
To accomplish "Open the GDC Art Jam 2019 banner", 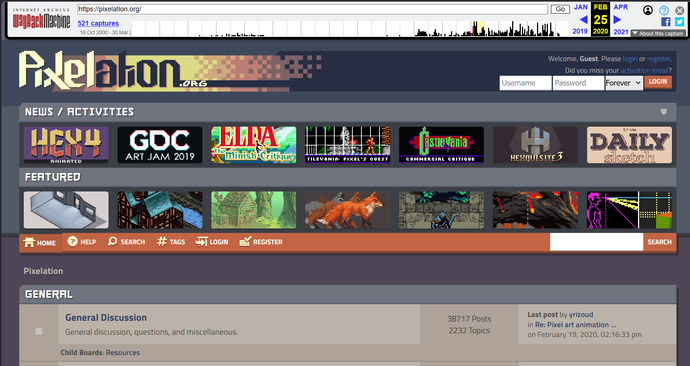I will coord(160,145).
